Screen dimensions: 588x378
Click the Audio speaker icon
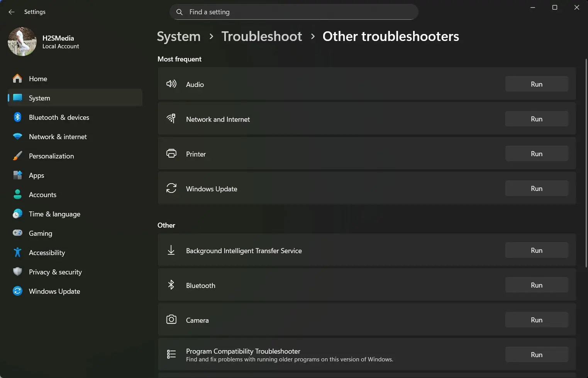(x=171, y=84)
